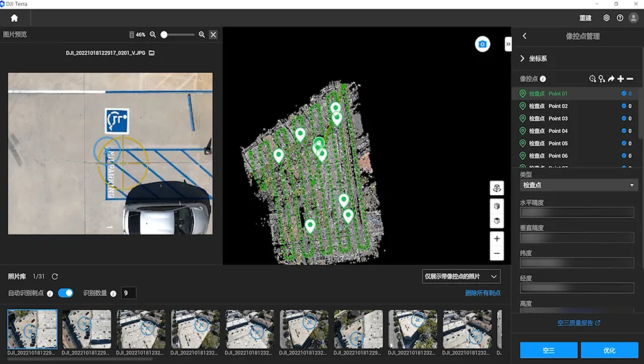Select Point 04 in the control point list
Viewport: 644px width, 364px height.
558,131
